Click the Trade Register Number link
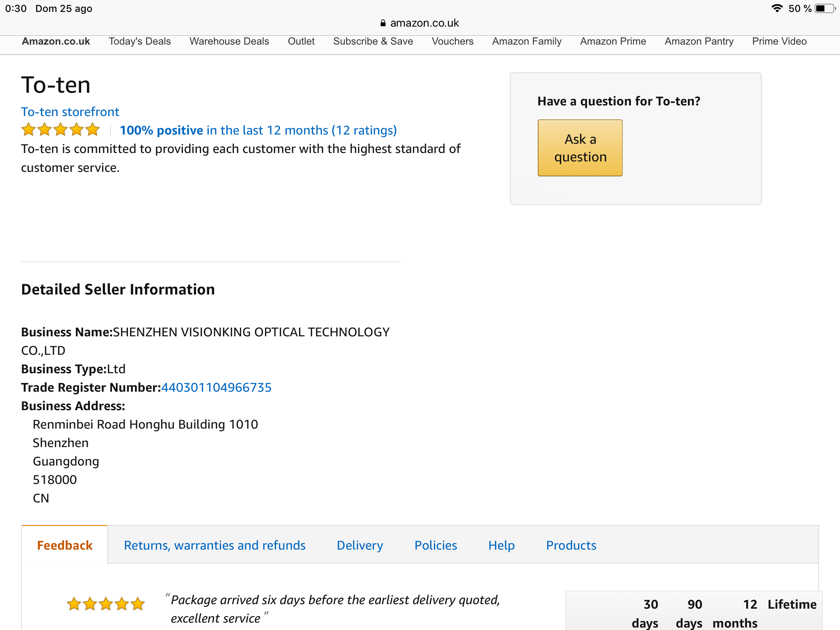 click(x=216, y=388)
